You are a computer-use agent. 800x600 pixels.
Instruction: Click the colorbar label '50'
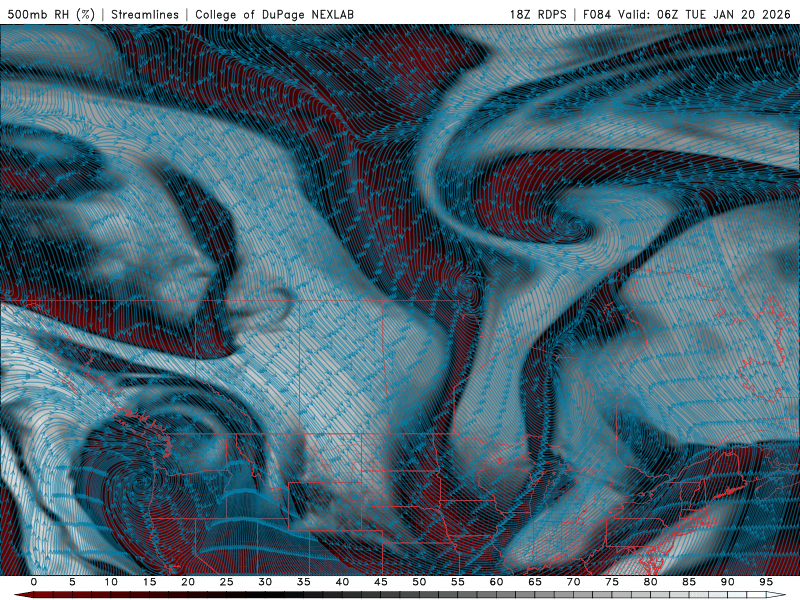click(419, 582)
